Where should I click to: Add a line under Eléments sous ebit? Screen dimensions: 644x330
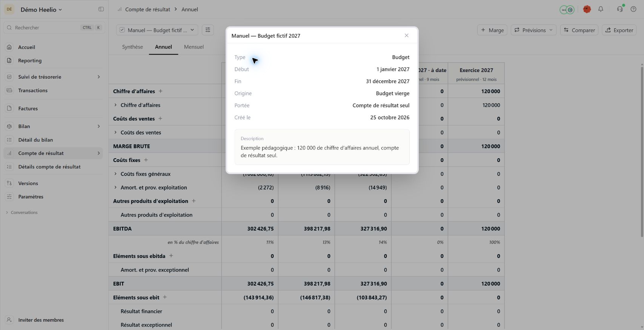tap(165, 297)
